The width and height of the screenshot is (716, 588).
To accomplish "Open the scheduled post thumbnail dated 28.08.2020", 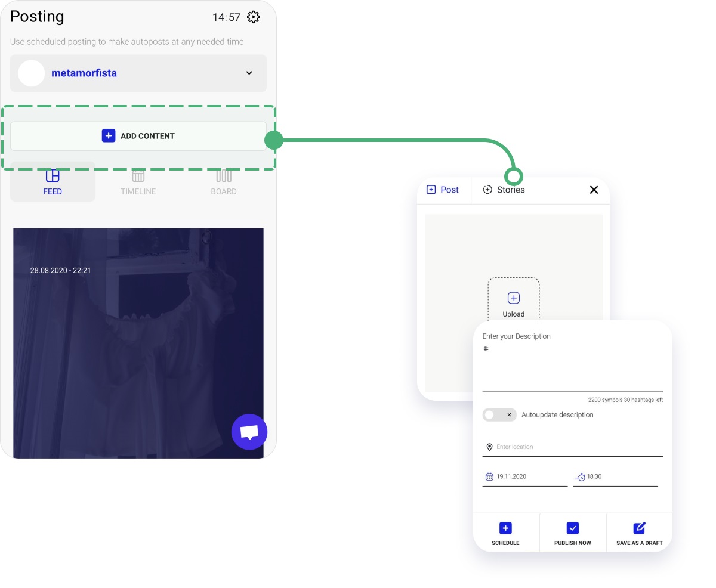I will pos(138,343).
